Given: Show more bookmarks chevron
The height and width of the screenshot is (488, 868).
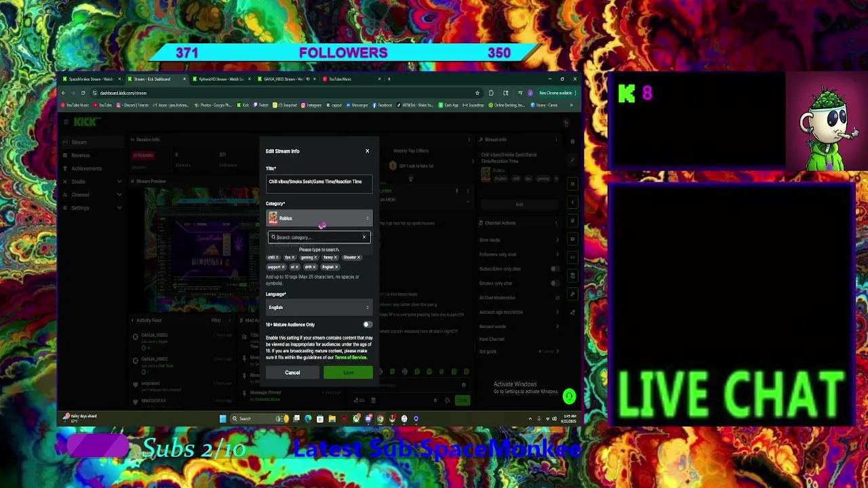Looking at the screenshot, I should (571, 105).
